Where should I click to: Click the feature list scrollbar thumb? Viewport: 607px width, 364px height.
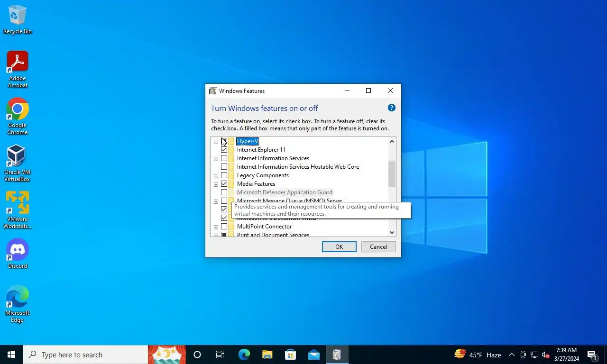click(x=392, y=173)
